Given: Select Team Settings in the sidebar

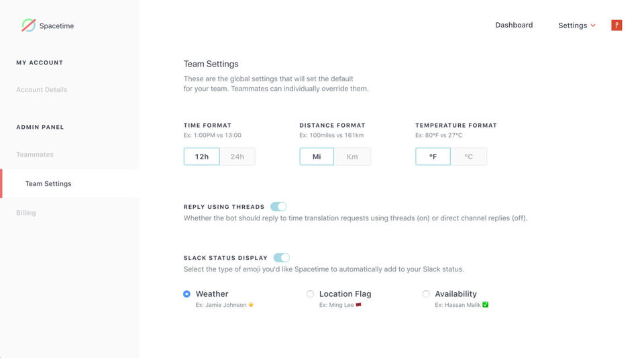Looking at the screenshot, I should 48,184.
